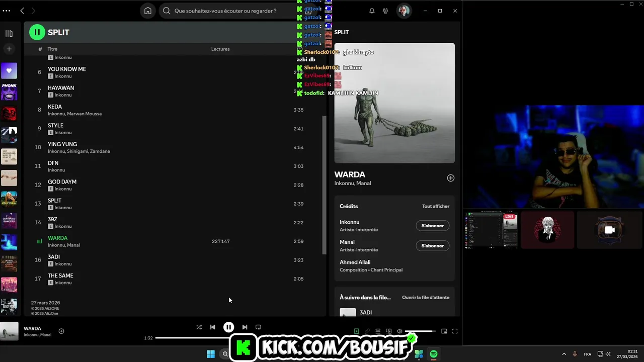Toggle repeat mode
The height and width of the screenshot is (362, 644).
258,327
